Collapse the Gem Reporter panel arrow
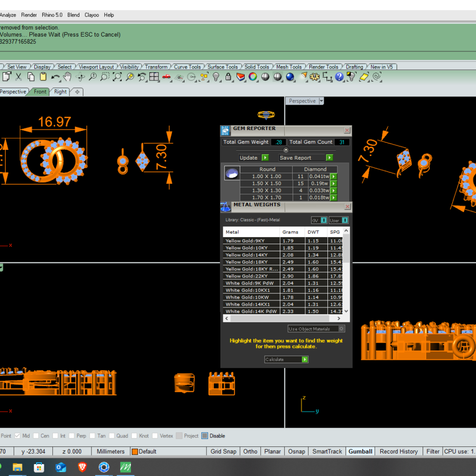This screenshot has width=476, height=476. pos(286,150)
